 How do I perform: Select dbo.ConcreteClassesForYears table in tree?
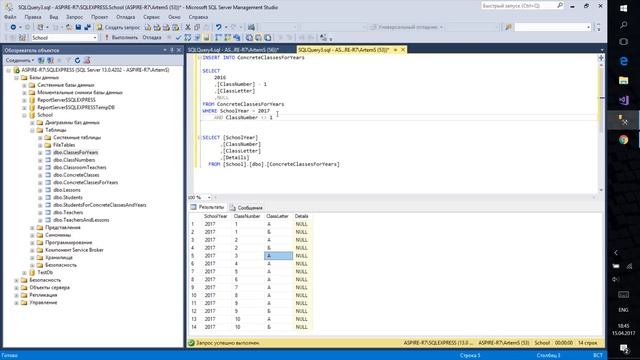pyautogui.click(x=85, y=182)
